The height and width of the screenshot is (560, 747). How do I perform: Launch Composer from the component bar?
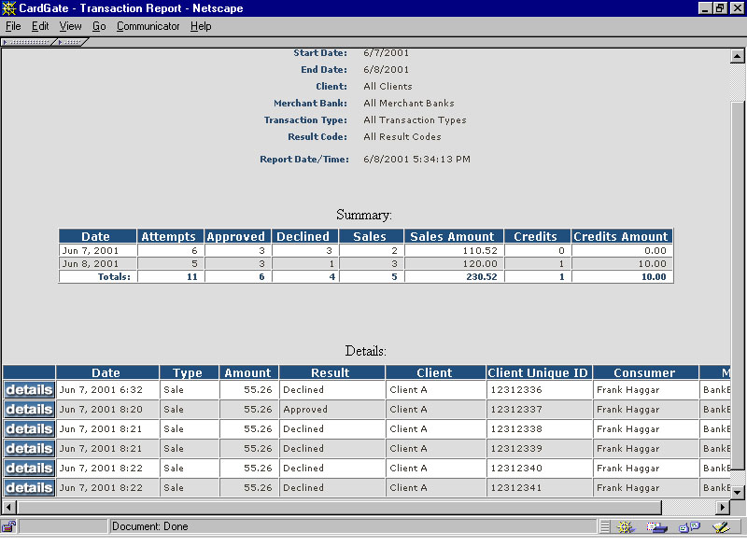(720, 526)
